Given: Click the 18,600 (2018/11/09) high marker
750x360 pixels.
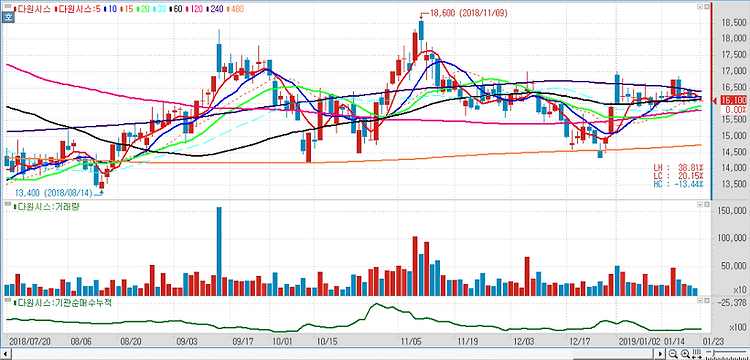Looking at the screenshot, I should [464, 13].
